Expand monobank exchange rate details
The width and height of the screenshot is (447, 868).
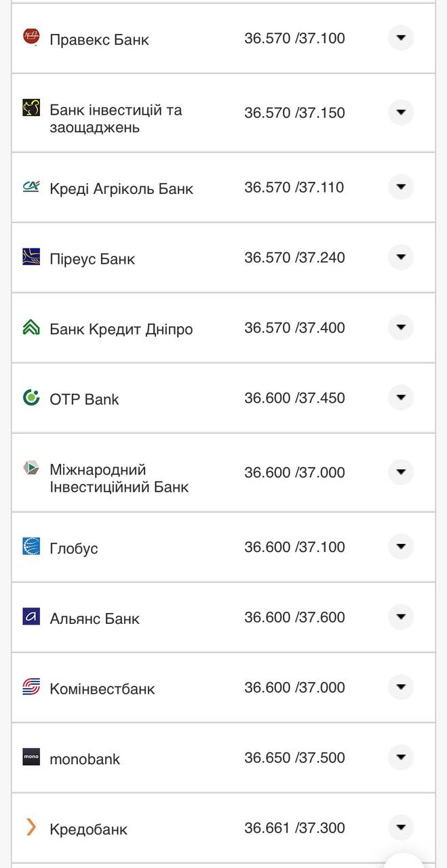[x=401, y=757]
